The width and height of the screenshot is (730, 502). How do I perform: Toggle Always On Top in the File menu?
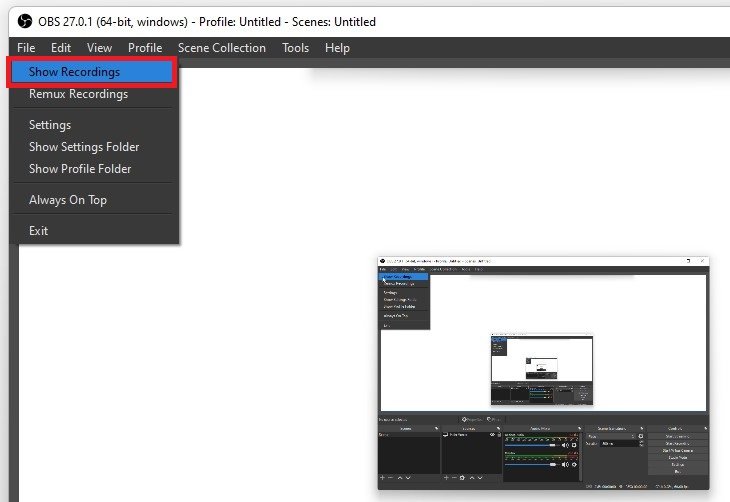tap(92, 200)
